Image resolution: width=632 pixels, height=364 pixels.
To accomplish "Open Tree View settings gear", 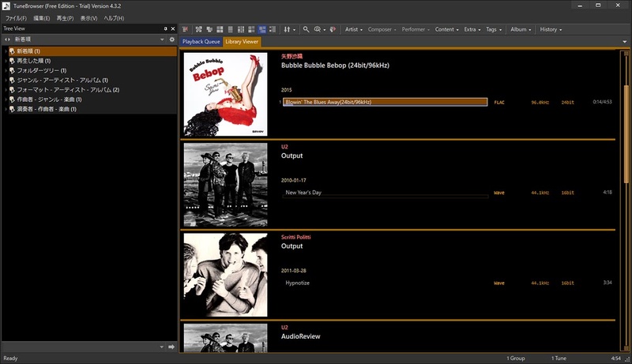I will point(172,39).
